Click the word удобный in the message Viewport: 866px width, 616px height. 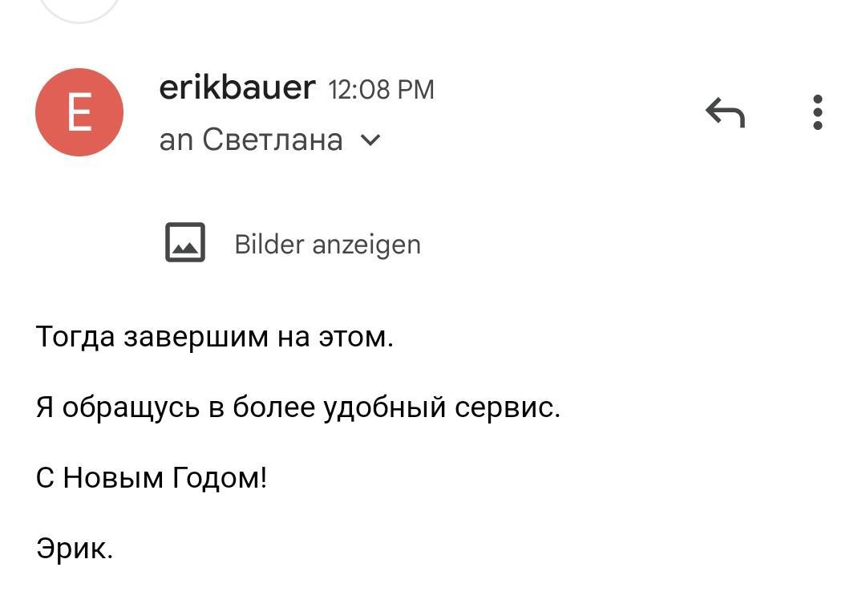pyautogui.click(x=384, y=407)
